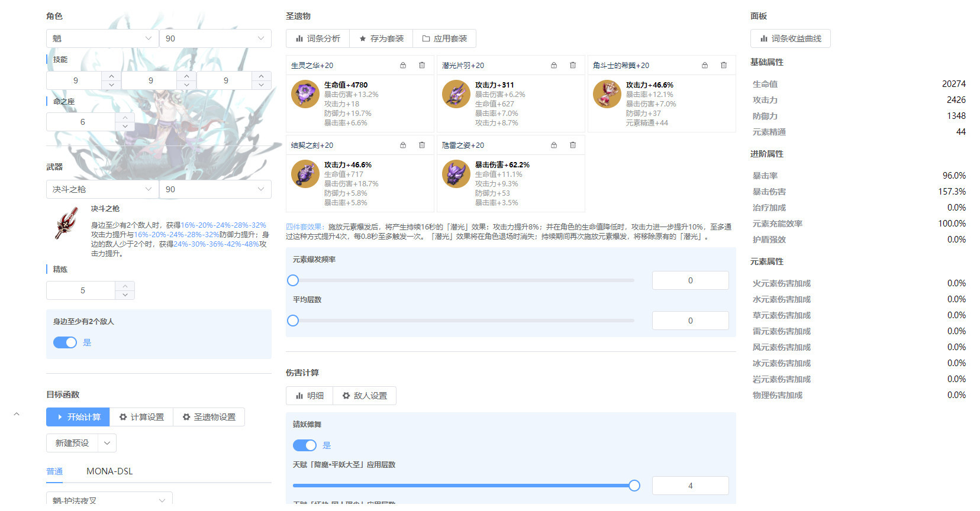
Task: Switch to the MONA-DSL tab
Action: pos(109,471)
